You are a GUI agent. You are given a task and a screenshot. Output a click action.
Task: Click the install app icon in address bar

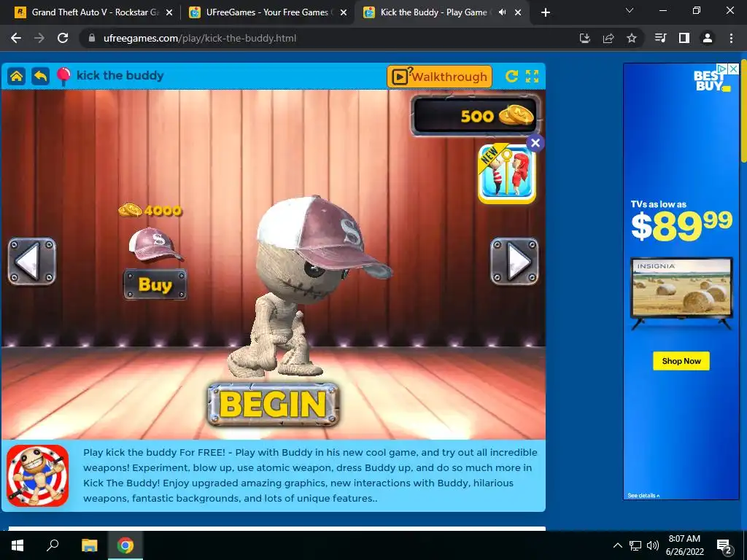[585, 38]
